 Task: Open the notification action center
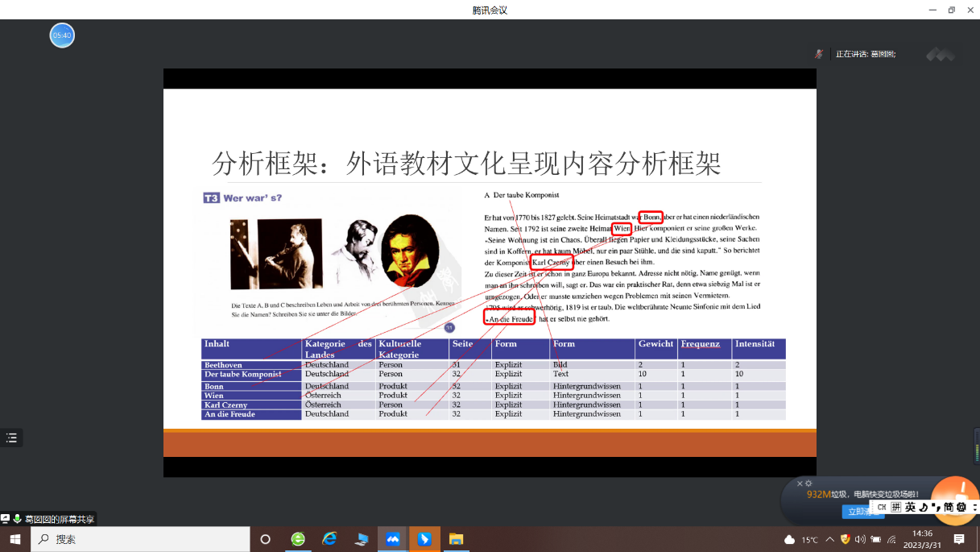(959, 539)
